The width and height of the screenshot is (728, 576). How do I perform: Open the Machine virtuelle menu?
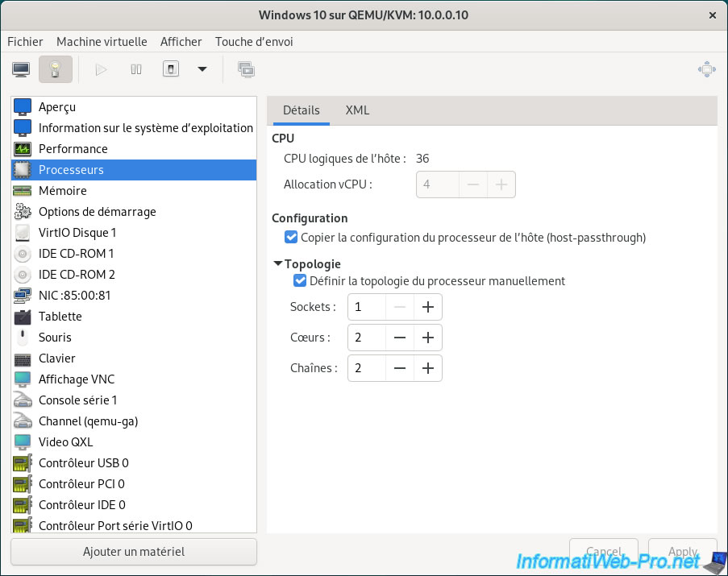click(102, 42)
